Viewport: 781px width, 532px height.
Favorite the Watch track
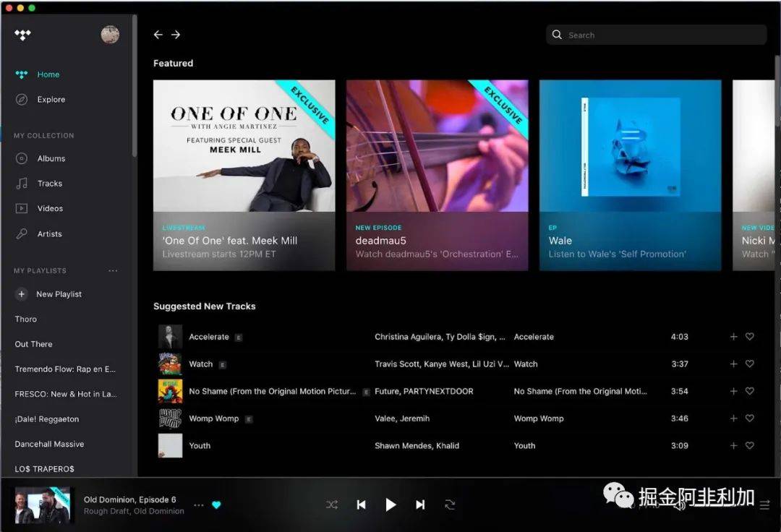pyautogui.click(x=750, y=364)
